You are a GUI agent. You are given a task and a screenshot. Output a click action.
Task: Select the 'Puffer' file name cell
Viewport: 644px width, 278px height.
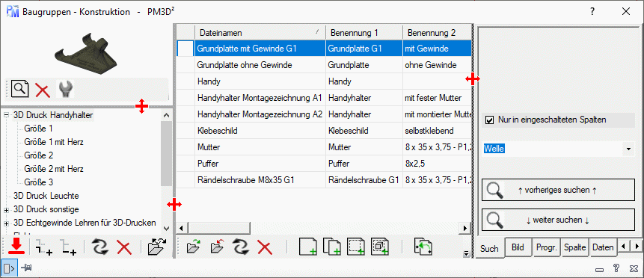pyautogui.click(x=260, y=164)
